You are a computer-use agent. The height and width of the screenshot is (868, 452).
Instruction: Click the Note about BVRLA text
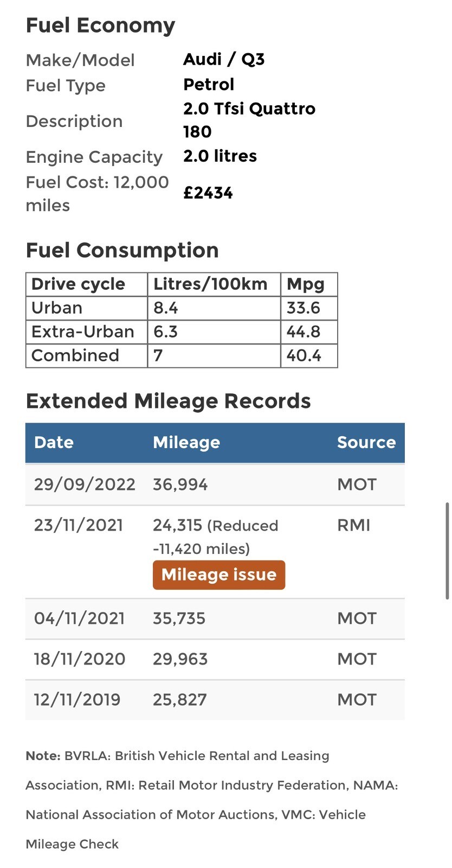212,800
